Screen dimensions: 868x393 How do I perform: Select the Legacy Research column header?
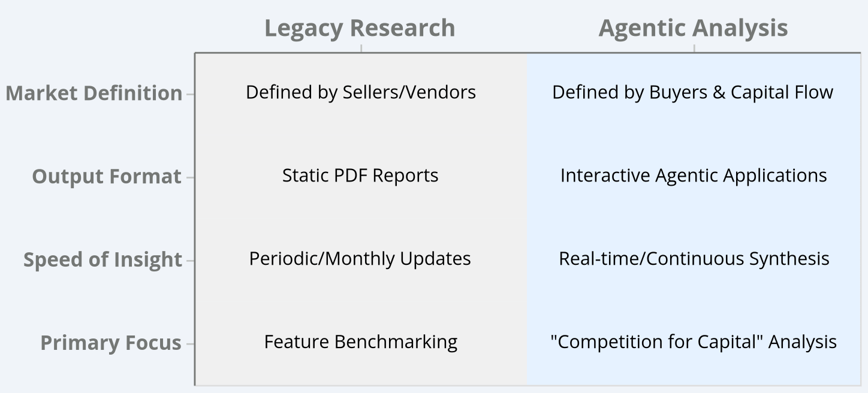360,28
